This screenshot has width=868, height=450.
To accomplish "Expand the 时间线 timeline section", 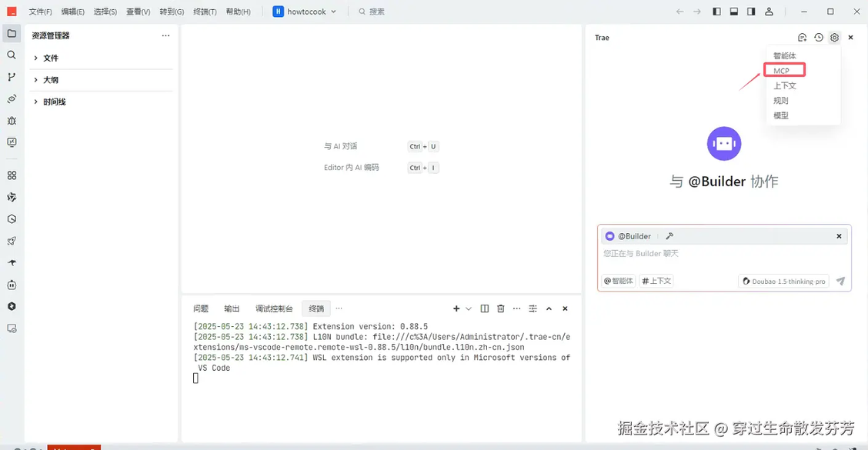I will click(x=102, y=102).
